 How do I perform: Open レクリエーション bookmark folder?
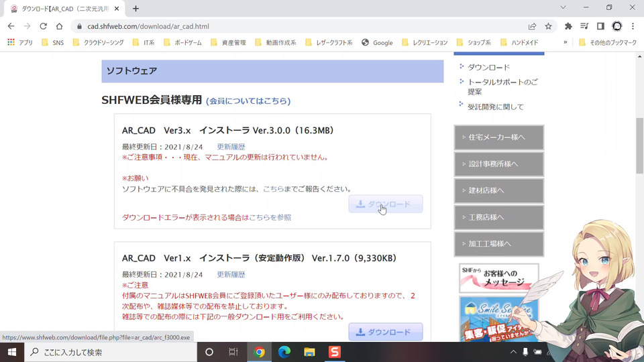click(425, 42)
